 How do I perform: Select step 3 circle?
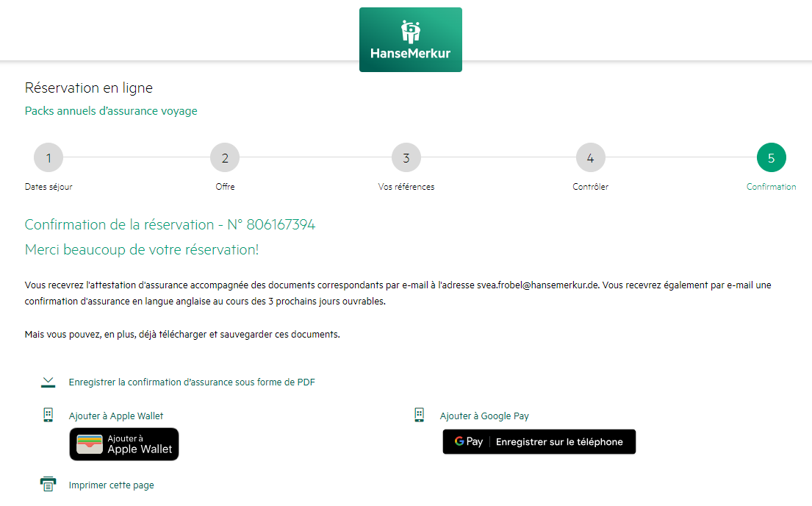[406, 157]
